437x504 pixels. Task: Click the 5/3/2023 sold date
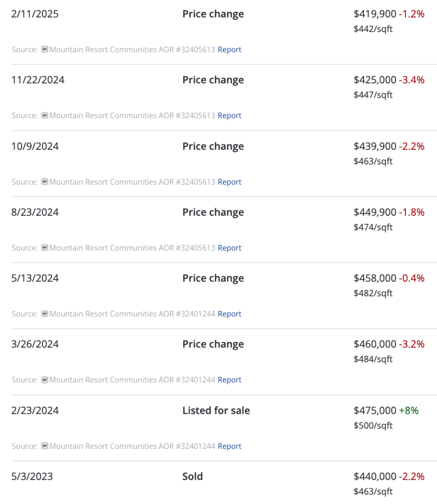pyautogui.click(x=32, y=476)
